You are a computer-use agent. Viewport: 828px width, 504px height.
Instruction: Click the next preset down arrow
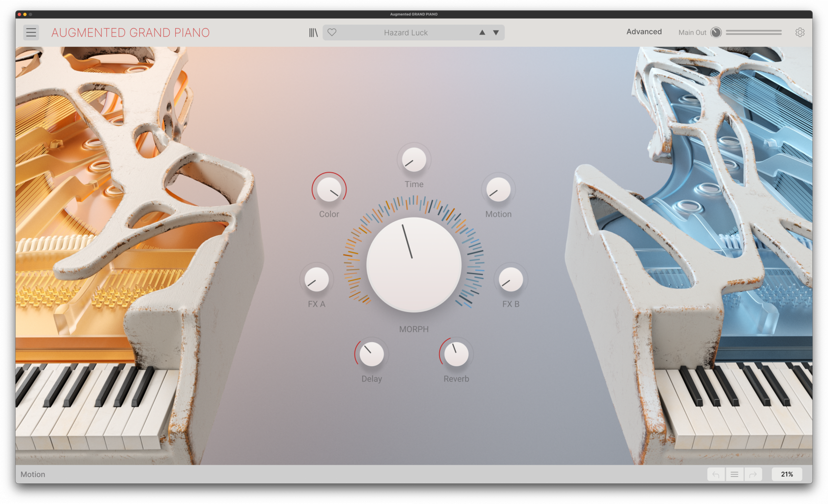pos(496,32)
